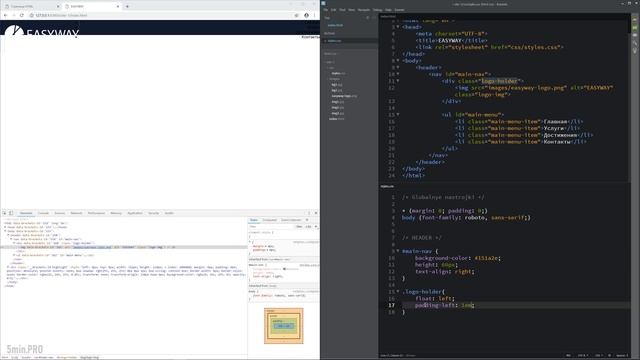Switch to the first browser tab
640x360 pixels.
click(x=32, y=7)
